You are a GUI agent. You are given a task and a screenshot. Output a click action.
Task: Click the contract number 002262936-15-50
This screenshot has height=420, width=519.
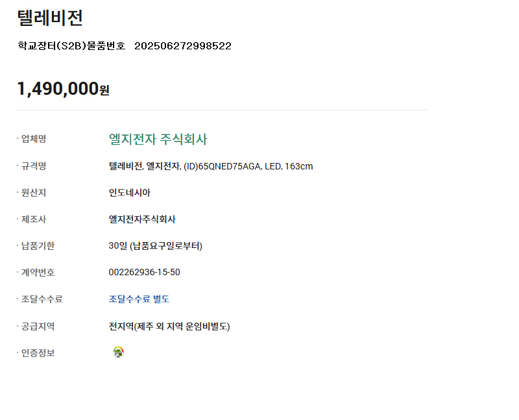click(144, 272)
